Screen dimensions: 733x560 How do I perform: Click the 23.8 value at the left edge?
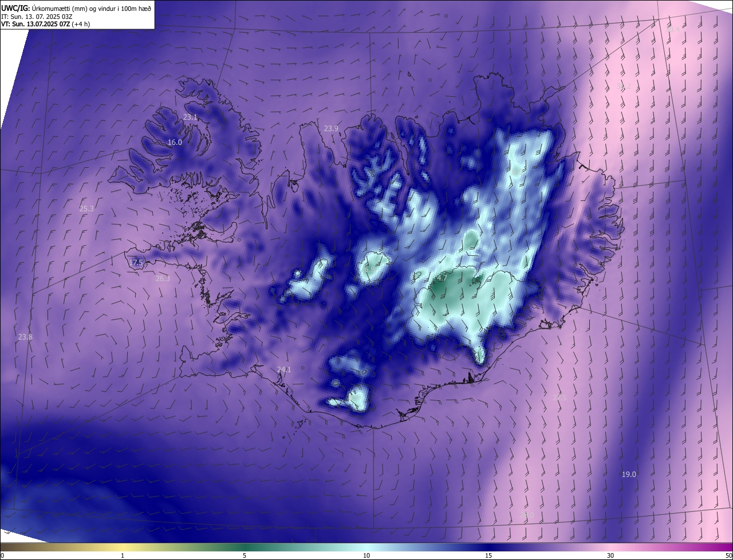click(25, 337)
